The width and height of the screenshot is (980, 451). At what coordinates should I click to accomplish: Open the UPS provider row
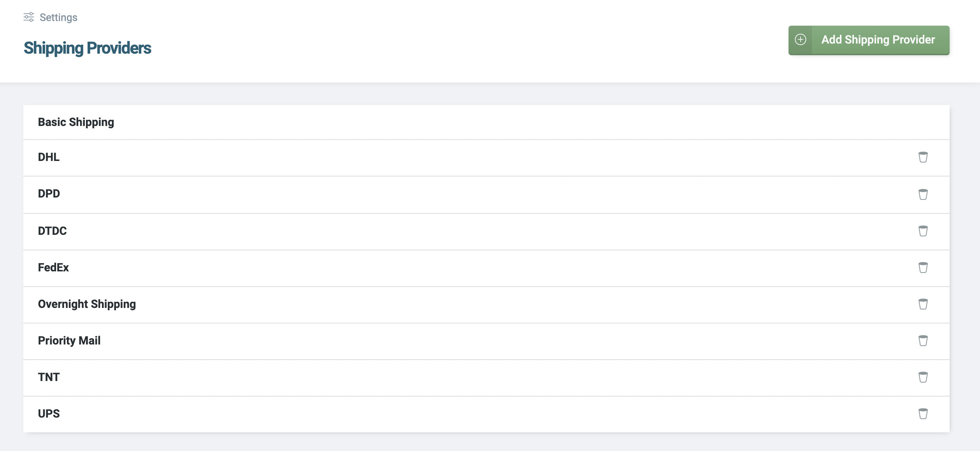click(486, 414)
